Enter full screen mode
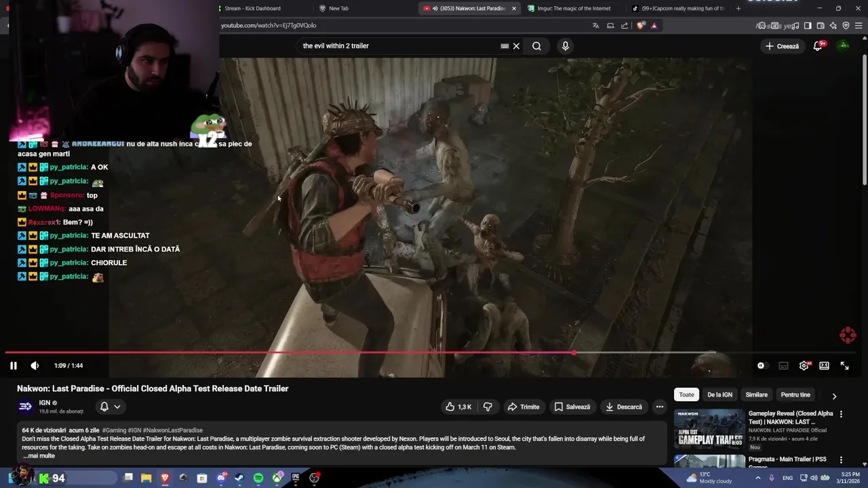The width and height of the screenshot is (868, 488). point(845,365)
